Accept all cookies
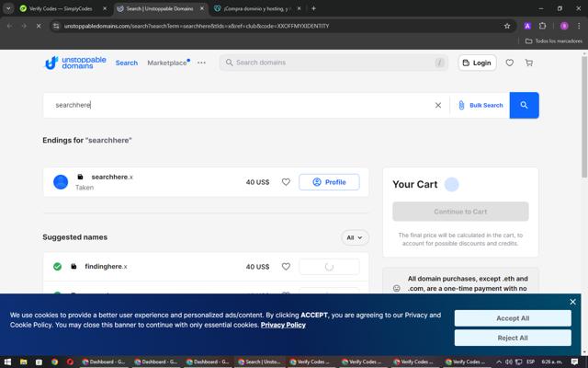This screenshot has width=588, height=368. pyautogui.click(x=513, y=318)
